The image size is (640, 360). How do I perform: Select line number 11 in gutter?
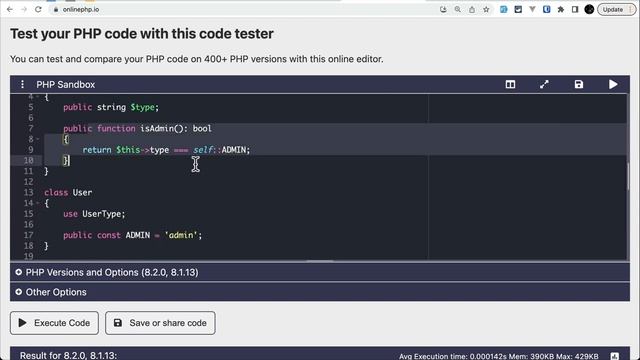[28, 171]
